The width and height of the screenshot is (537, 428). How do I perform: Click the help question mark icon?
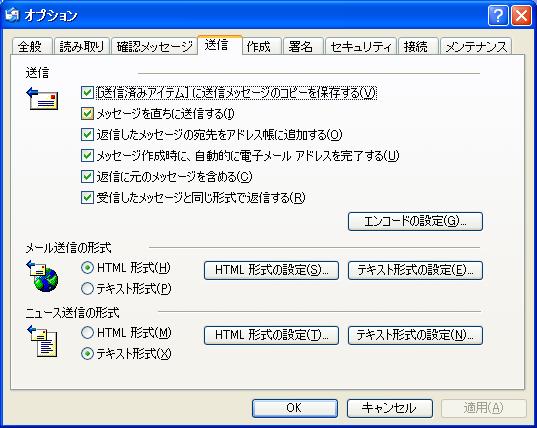[x=498, y=15]
